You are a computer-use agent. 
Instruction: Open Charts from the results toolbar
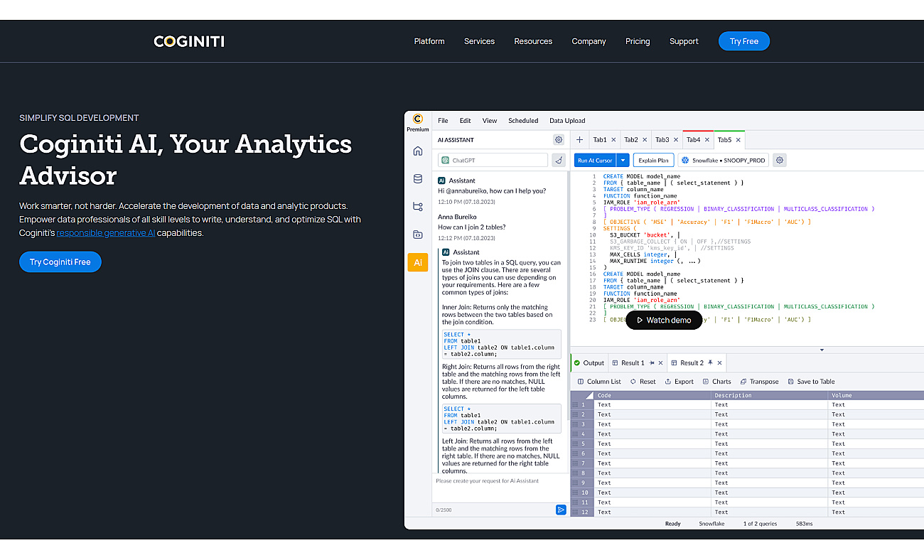716,382
